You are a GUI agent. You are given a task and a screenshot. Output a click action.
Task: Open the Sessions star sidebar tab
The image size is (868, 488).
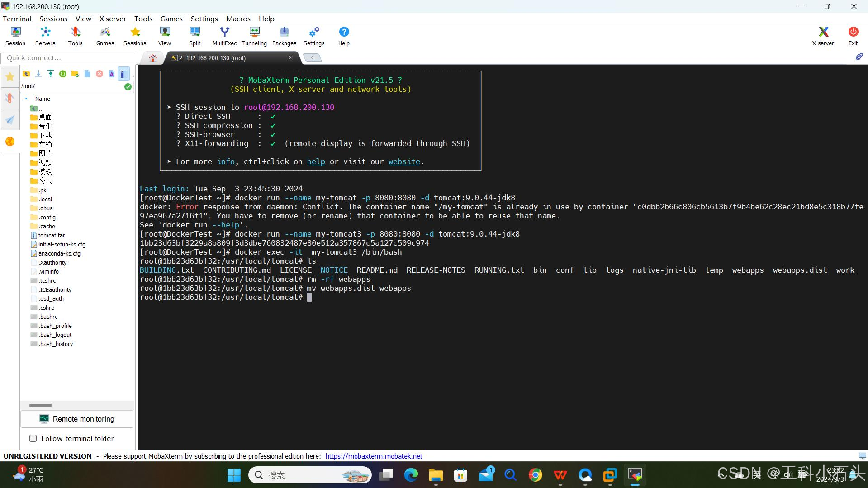pyautogui.click(x=10, y=76)
